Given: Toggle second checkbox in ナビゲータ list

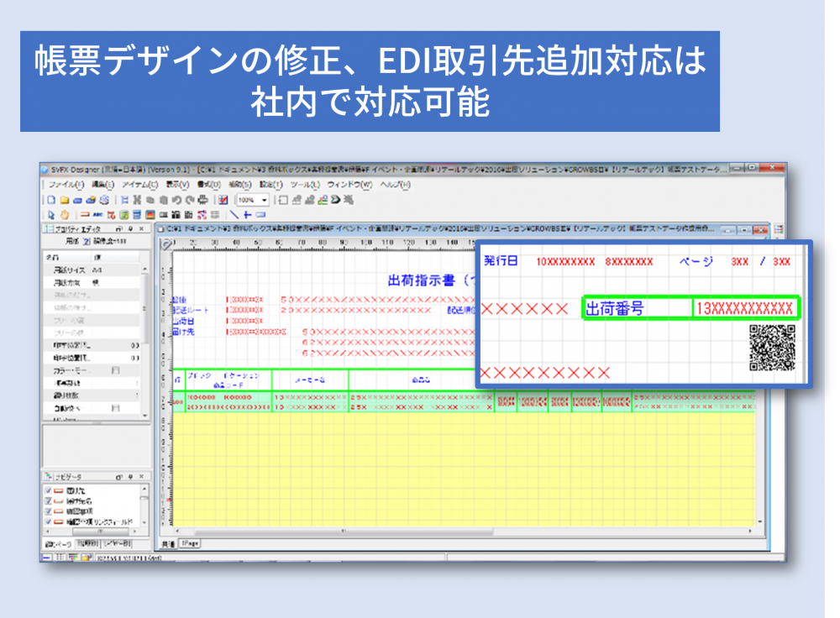Looking at the screenshot, I should (48, 501).
